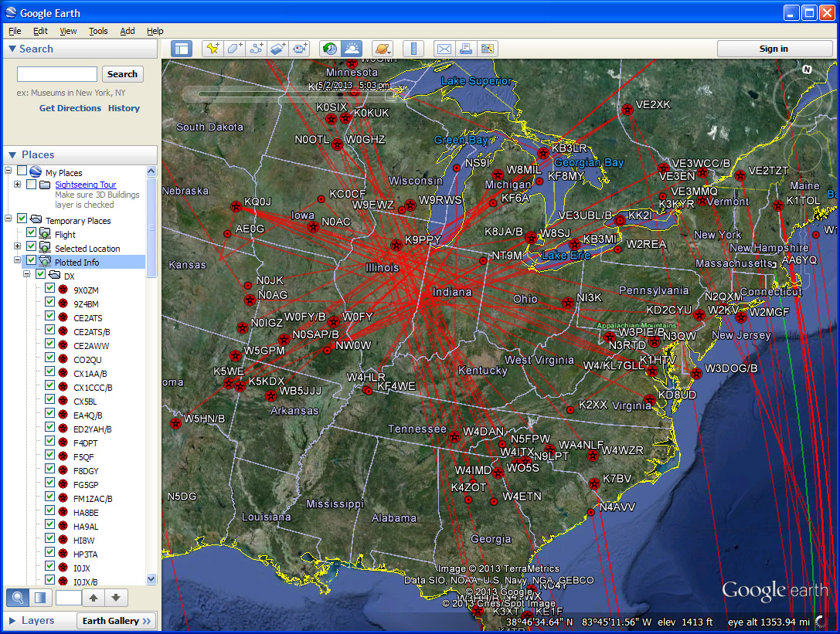Click the VE2XK station marker
This screenshot has height=634, width=840.
(x=627, y=110)
